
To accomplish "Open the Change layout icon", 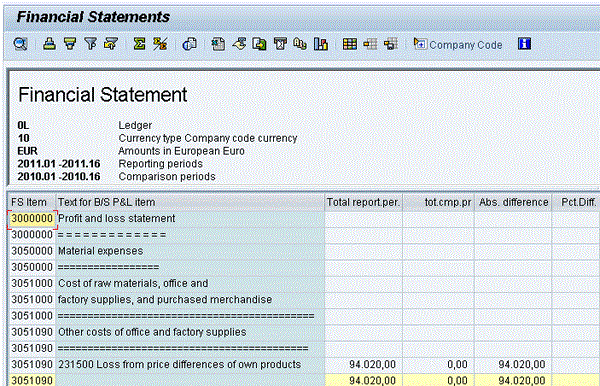I will point(370,44).
